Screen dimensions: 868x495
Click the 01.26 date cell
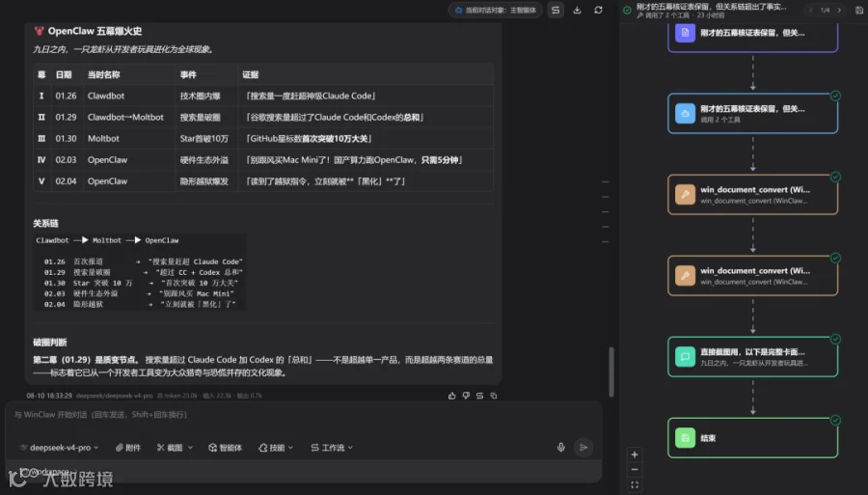66,96
